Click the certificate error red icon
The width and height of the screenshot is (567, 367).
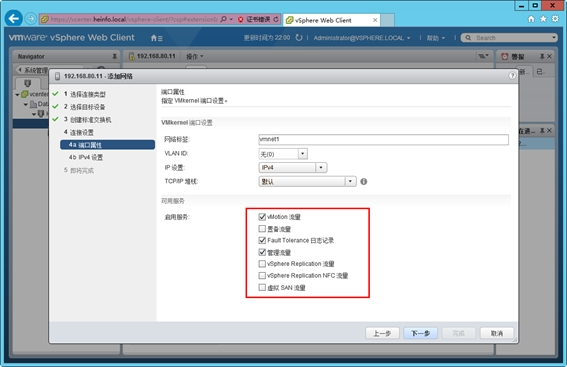tap(240, 20)
